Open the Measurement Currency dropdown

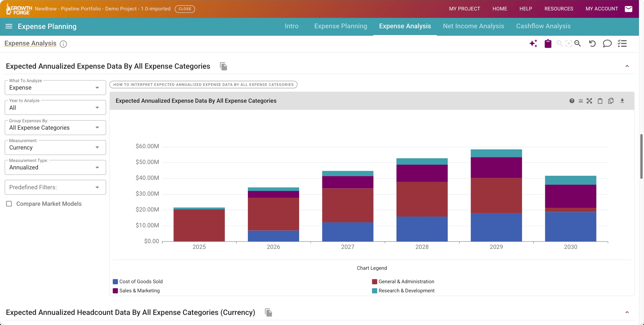pyautogui.click(x=55, y=148)
